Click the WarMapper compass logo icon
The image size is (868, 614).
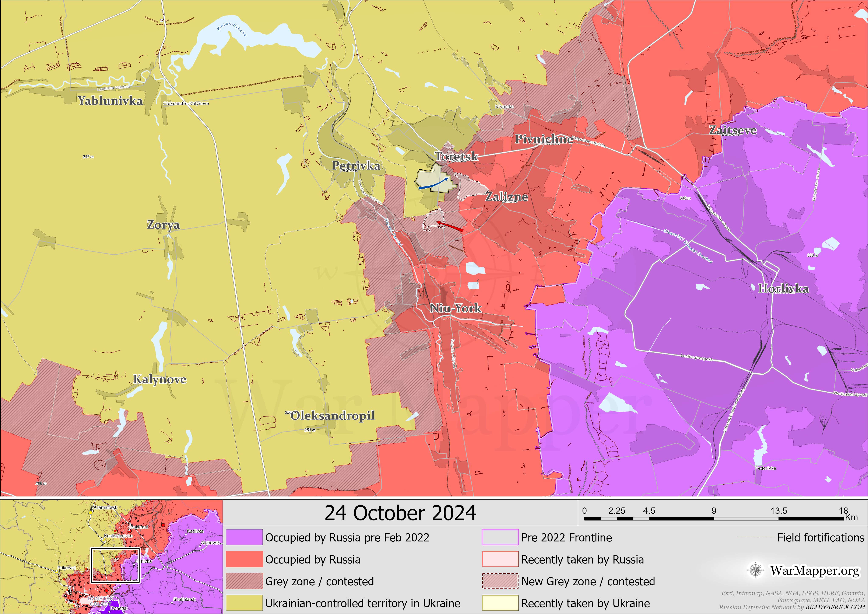pos(756,570)
